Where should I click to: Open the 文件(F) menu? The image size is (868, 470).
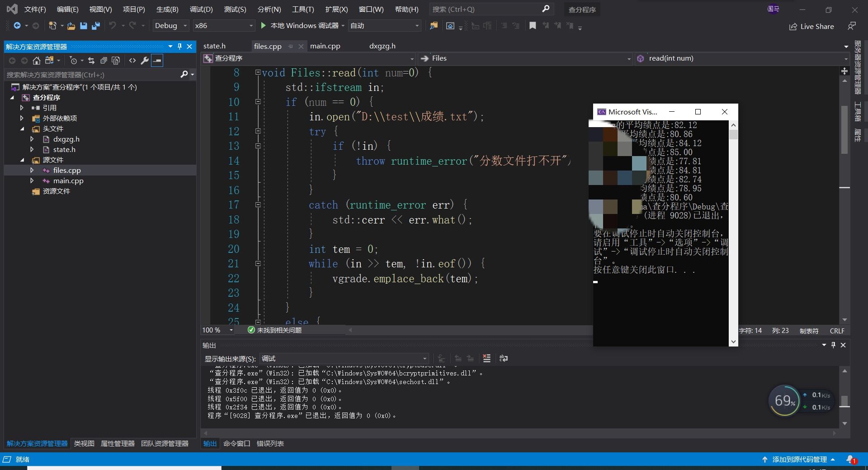click(35, 9)
